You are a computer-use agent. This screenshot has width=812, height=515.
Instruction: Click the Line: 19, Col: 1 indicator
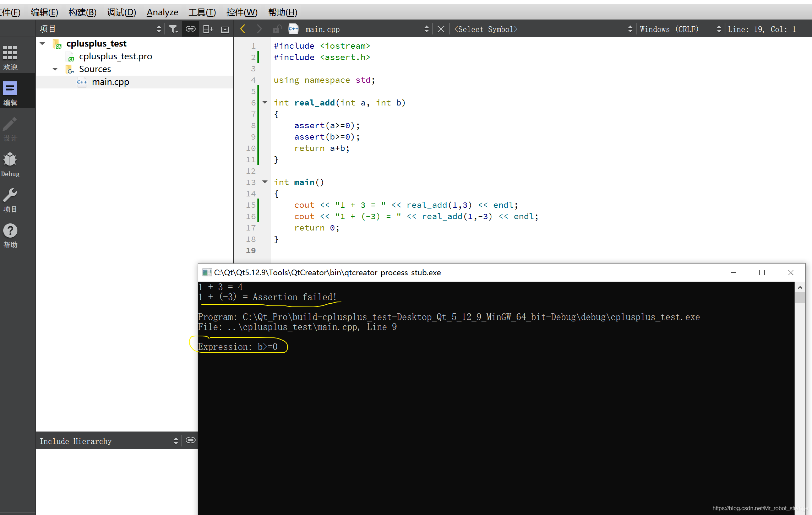coord(762,29)
